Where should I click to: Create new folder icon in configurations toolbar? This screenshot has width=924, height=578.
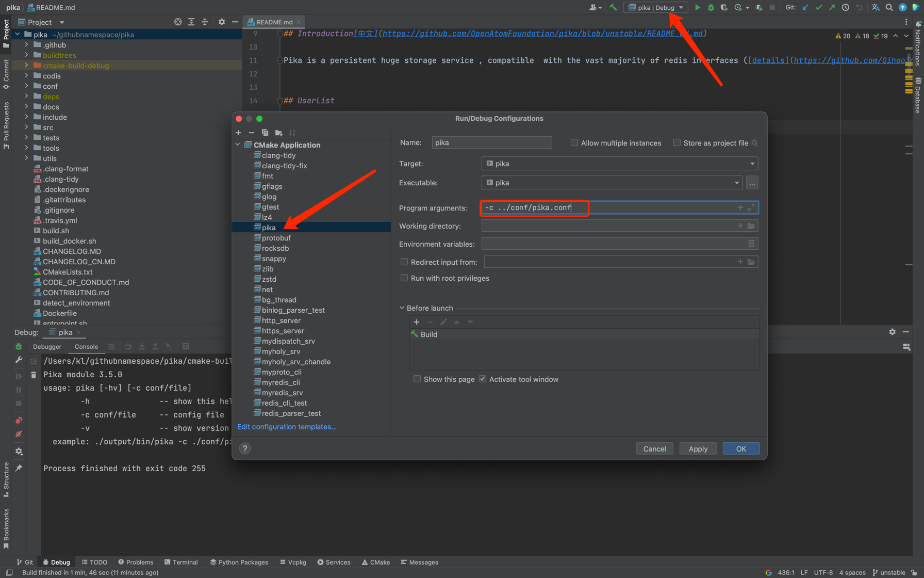[279, 133]
